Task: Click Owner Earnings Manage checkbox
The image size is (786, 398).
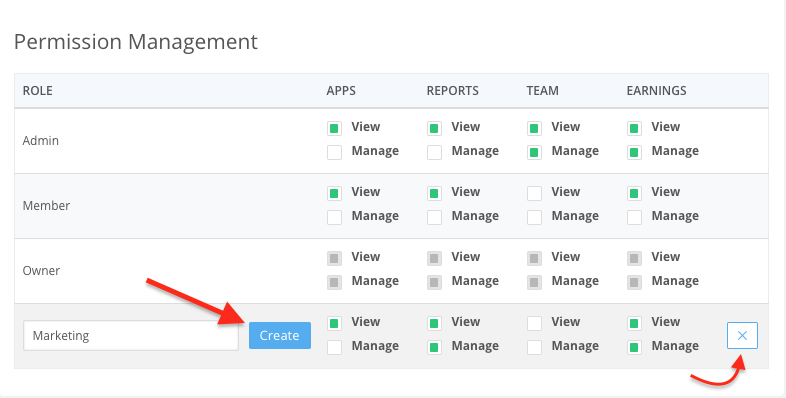Action: click(634, 283)
